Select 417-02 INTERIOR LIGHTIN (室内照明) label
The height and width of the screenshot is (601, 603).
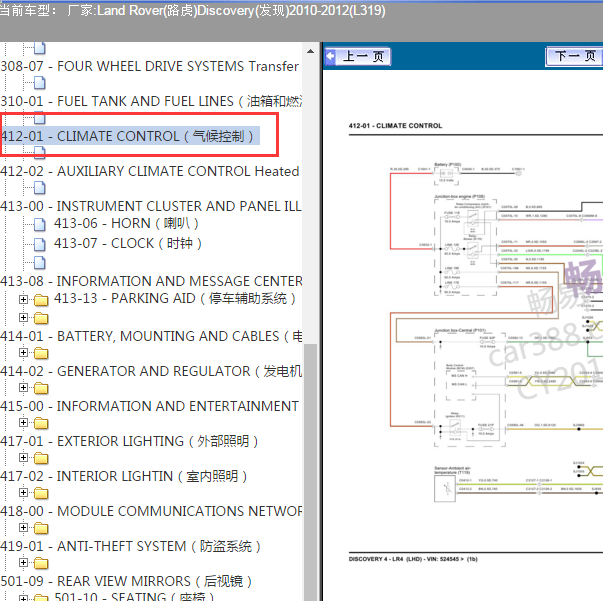click(123, 476)
